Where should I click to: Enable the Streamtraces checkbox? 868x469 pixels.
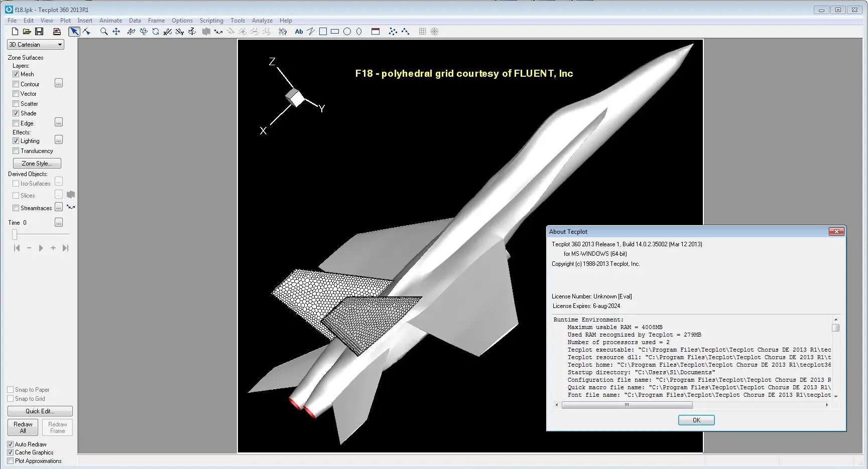tap(16, 208)
